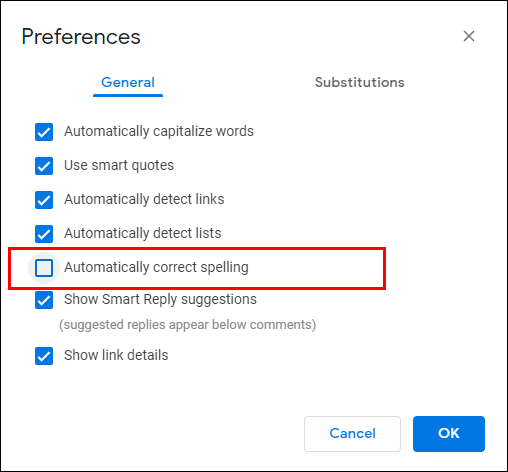
Task: Click the Preferences dialog title
Action: [81, 37]
